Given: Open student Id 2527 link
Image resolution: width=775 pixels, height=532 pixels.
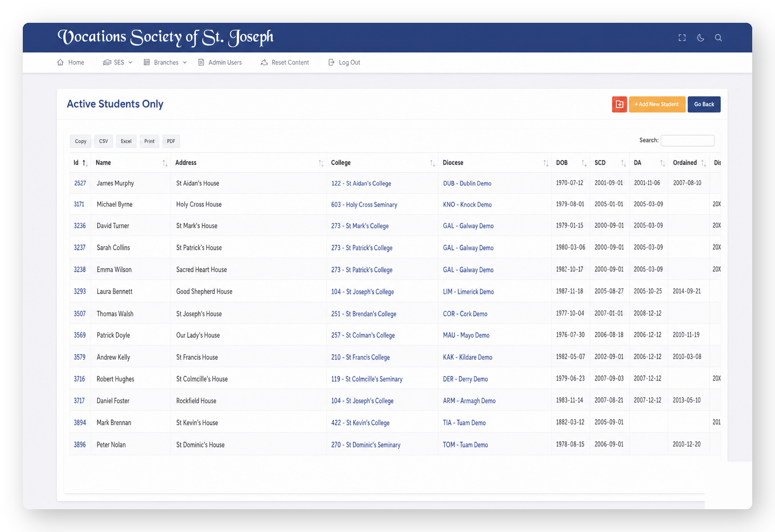Looking at the screenshot, I should pyautogui.click(x=80, y=183).
